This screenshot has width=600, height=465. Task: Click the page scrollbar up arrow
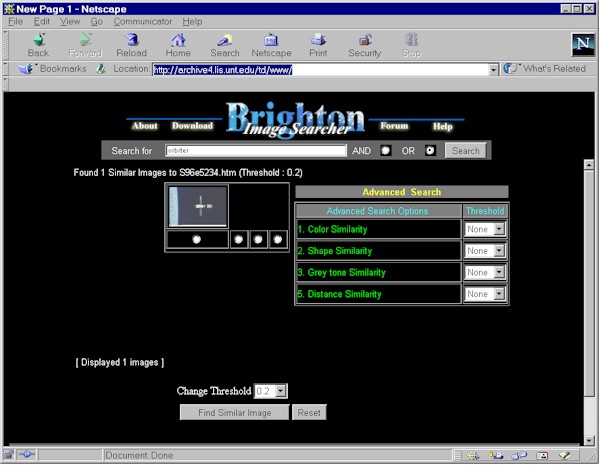point(589,165)
